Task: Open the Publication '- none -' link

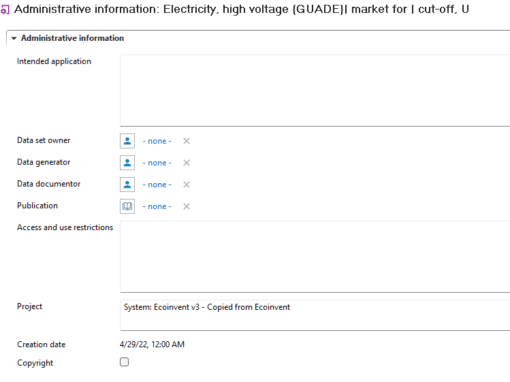Action: pyautogui.click(x=157, y=206)
